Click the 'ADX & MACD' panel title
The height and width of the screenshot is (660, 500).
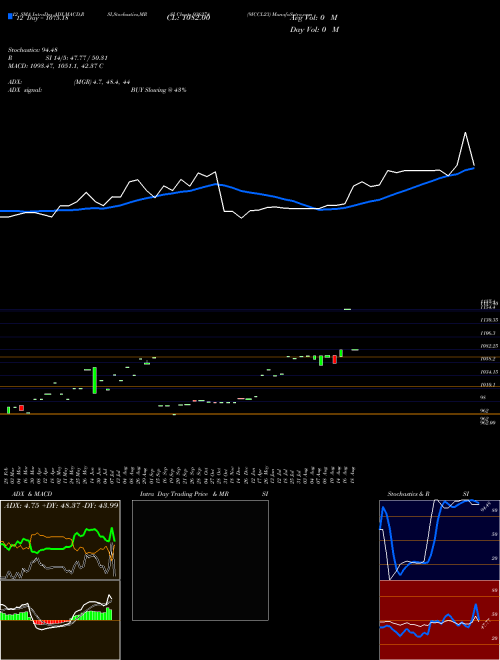pos(32,494)
